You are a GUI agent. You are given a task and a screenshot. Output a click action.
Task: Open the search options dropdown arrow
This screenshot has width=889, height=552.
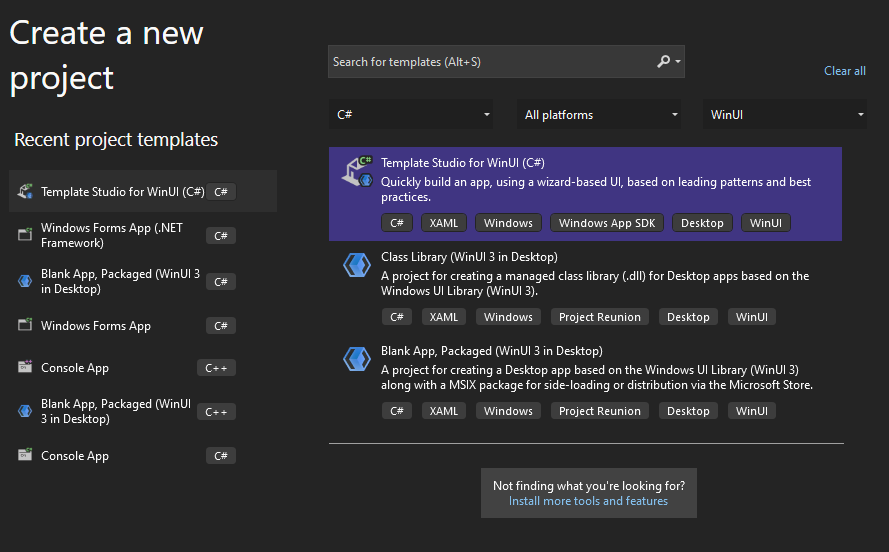(678, 61)
